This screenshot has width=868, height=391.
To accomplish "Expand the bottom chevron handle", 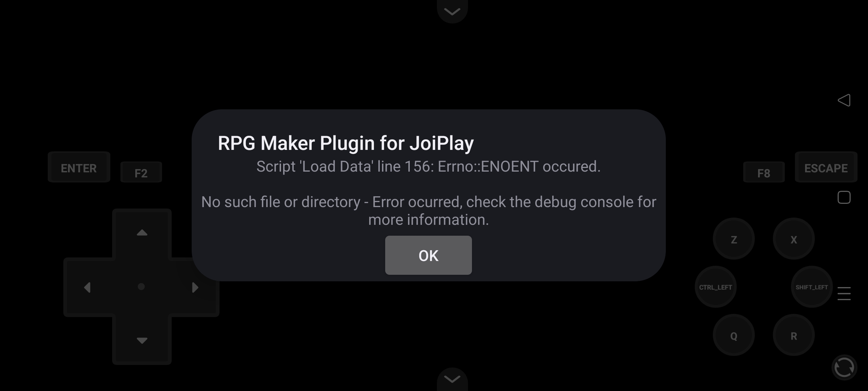I will click(x=452, y=379).
